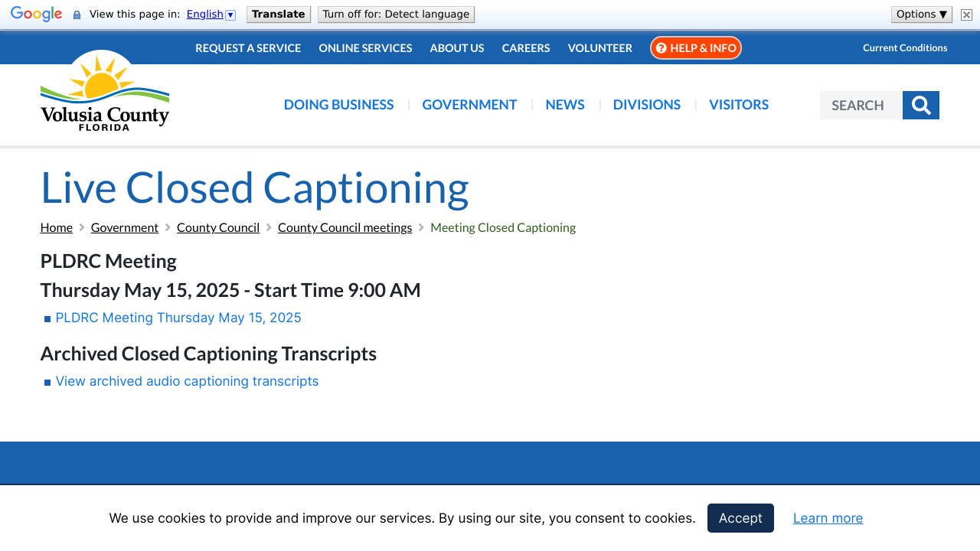Click the bullet icon beside archived transcripts link
980x551 pixels.
coord(47,381)
